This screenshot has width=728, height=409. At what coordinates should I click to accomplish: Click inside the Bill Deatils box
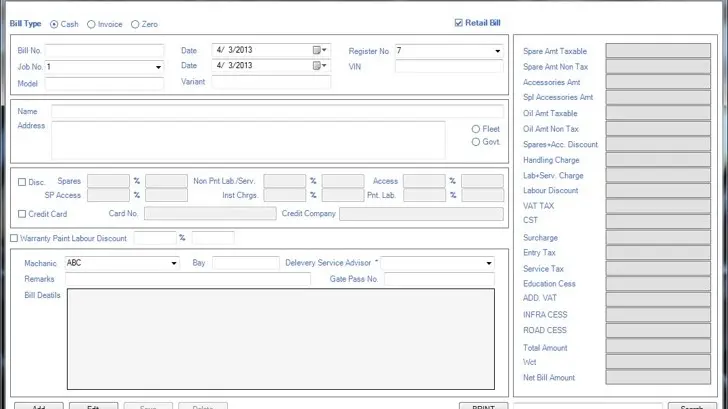pyautogui.click(x=281, y=339)
